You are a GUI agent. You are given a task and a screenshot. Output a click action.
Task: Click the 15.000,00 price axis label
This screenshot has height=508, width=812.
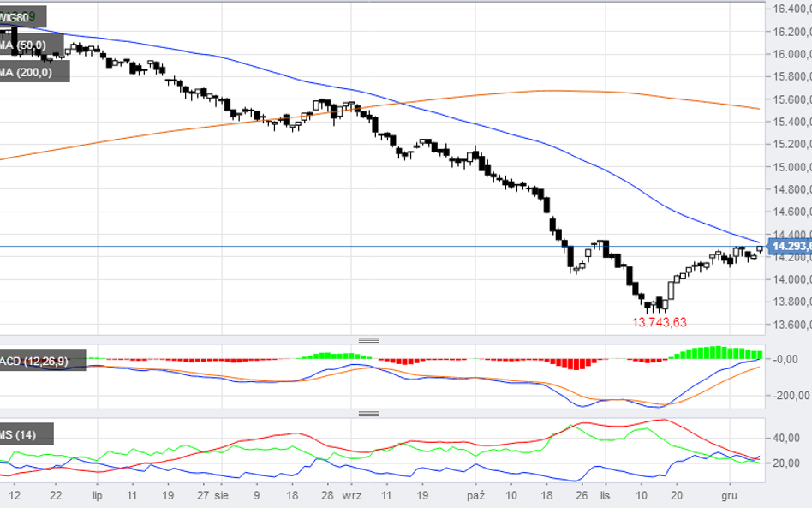pyautogui.click(x=791, y=167)
